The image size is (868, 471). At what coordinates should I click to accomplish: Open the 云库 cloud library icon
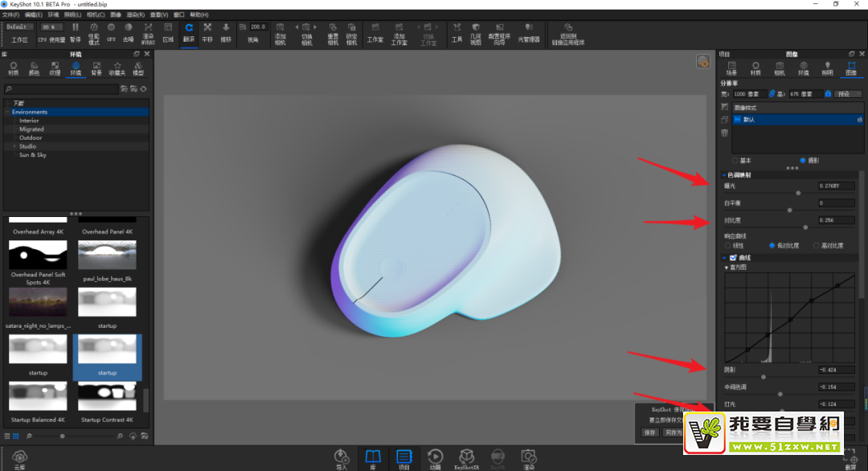[19, 457]
